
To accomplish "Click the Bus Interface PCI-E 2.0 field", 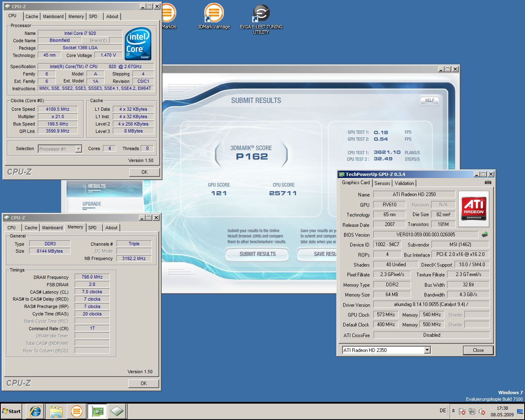I will point(461,254).
